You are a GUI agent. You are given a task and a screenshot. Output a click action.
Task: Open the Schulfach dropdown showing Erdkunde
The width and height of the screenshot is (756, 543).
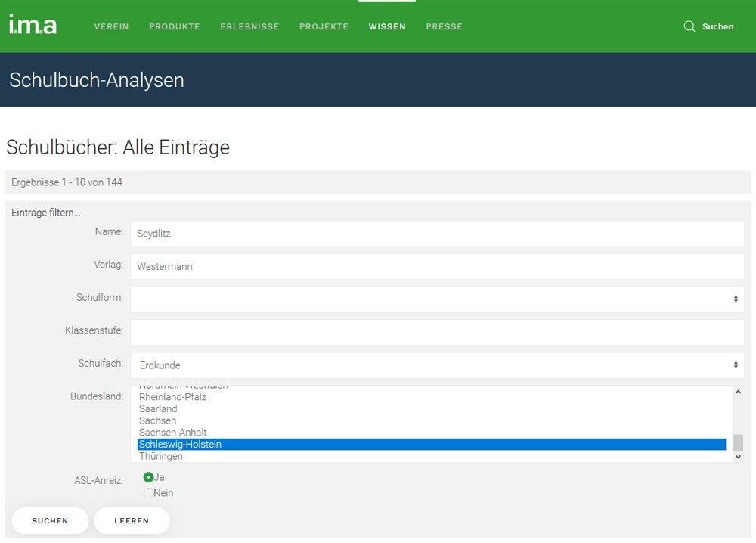point(437,365)
